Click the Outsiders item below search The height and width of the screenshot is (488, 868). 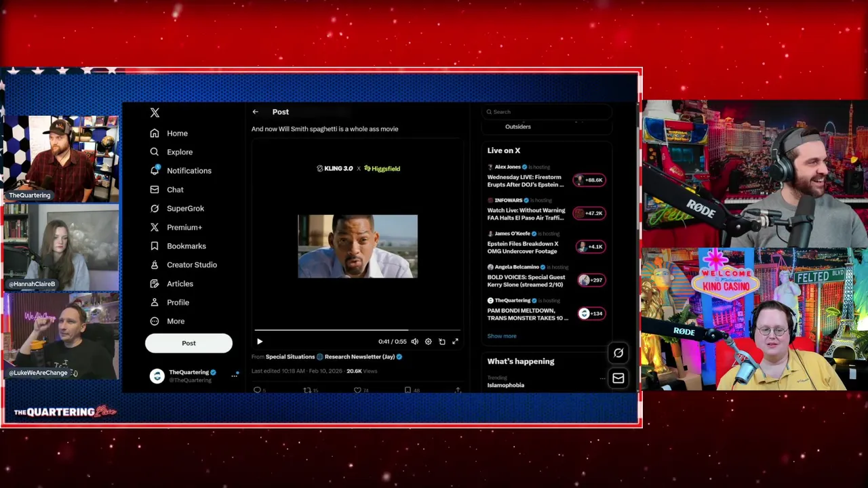518,127
